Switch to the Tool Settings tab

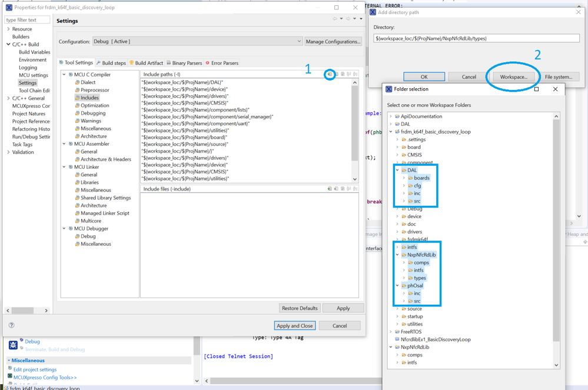pos(76,62)
